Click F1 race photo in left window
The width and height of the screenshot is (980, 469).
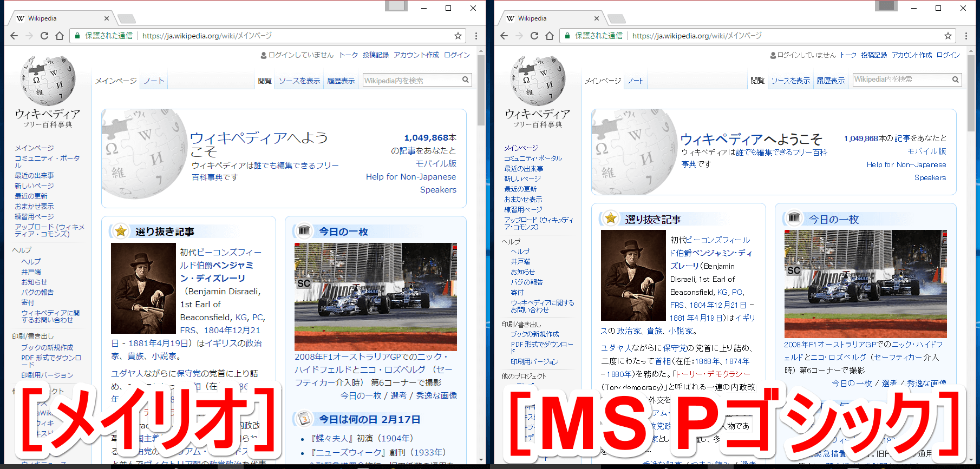(x=376, y=297)
